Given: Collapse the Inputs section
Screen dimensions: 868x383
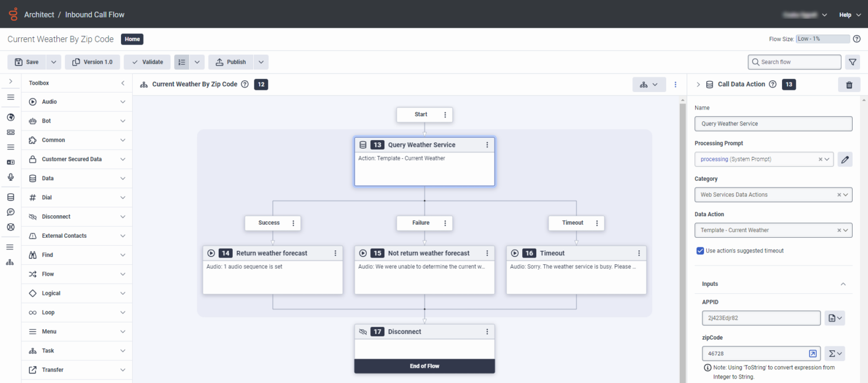Looking at the screenshot, I should pyautogui.click(x=843, y=284).
